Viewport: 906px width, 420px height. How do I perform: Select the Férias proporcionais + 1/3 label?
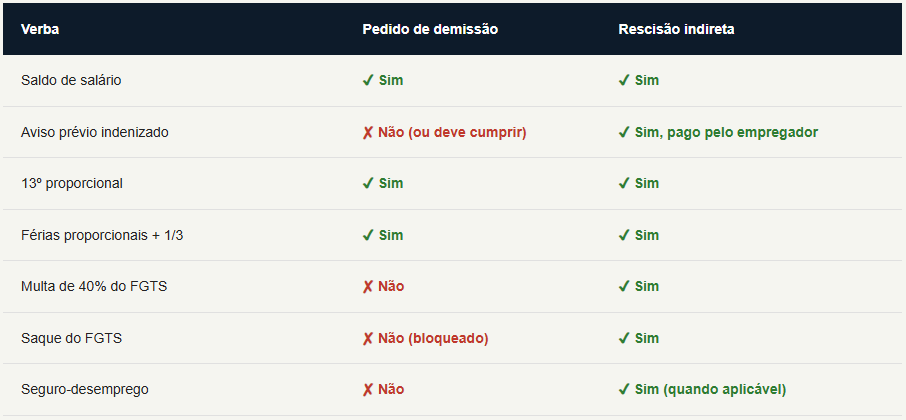[x=102, y=235]
